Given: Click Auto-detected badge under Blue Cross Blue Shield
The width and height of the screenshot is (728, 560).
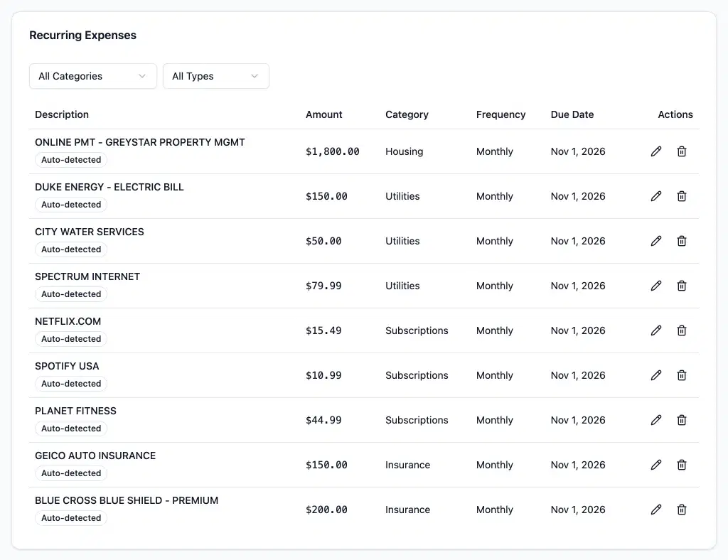Looking at the screenshot, I should (x=71, y=518).
